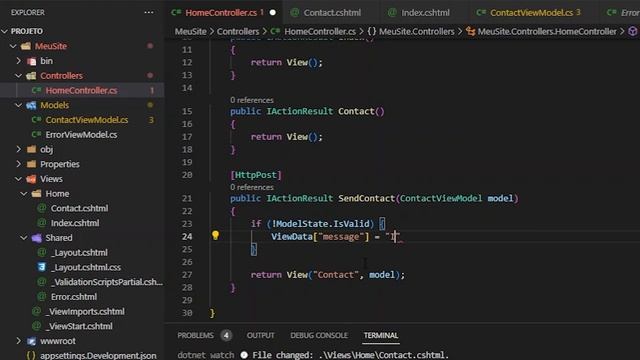640x360 pixels.
Task: Open HomeController.cs in the file tree
Action: (82, 90)
